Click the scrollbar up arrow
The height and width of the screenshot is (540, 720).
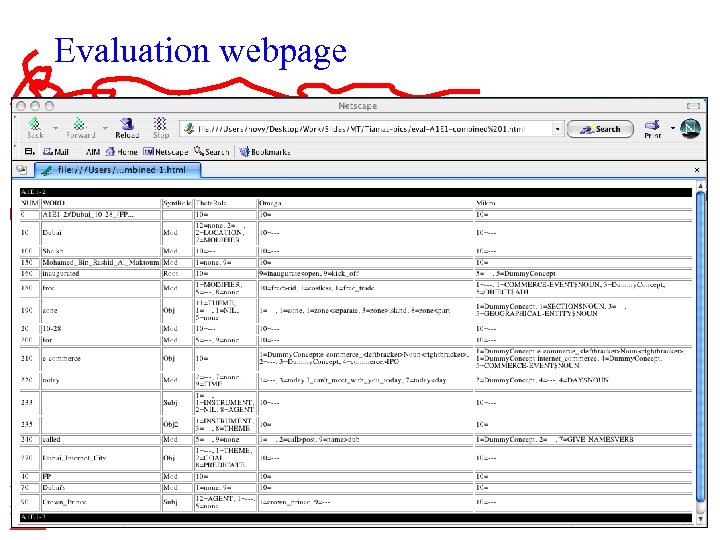[x=700, y=186]
